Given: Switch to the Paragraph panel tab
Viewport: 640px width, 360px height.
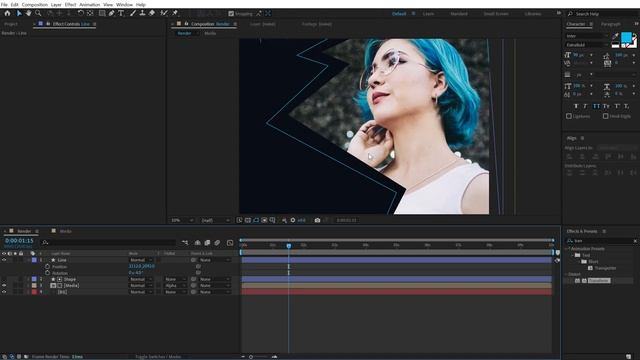Looking at the screenshot, I should click(x=611, y=24).
